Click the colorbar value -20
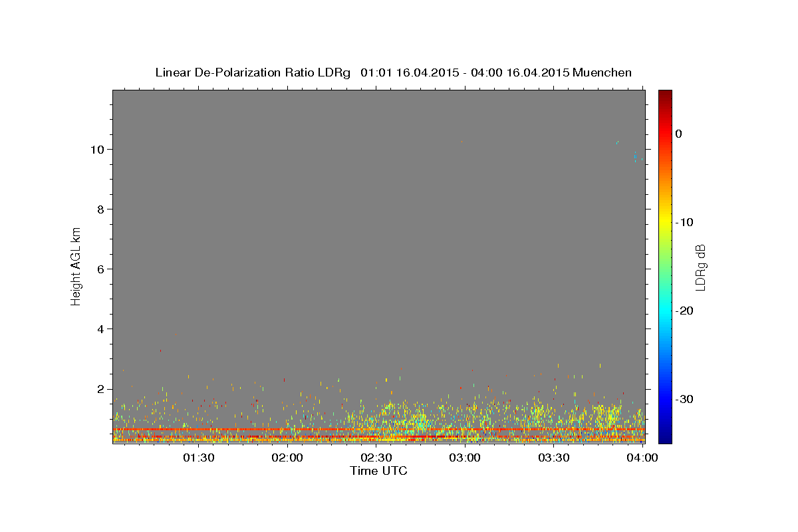 [686, 311]
